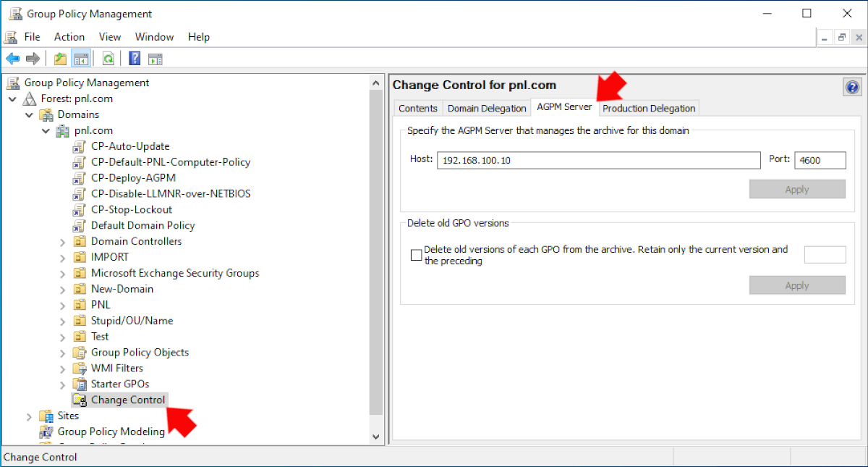Switch to the Domain Delegation tab
This screenshot has width=868, height=467.
click(487, 109)
